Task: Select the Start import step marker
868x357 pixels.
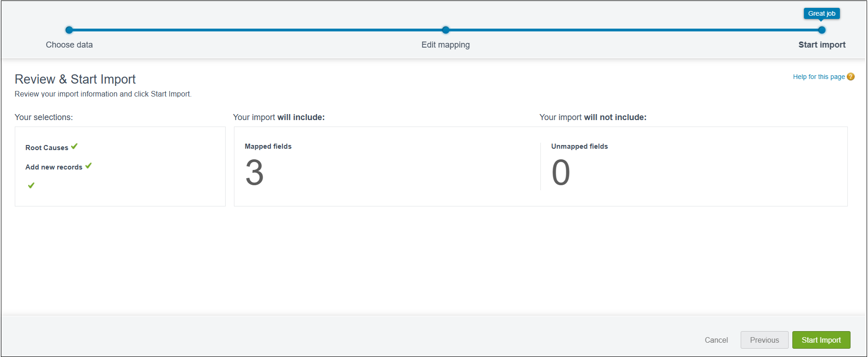Action: [821, 30]
